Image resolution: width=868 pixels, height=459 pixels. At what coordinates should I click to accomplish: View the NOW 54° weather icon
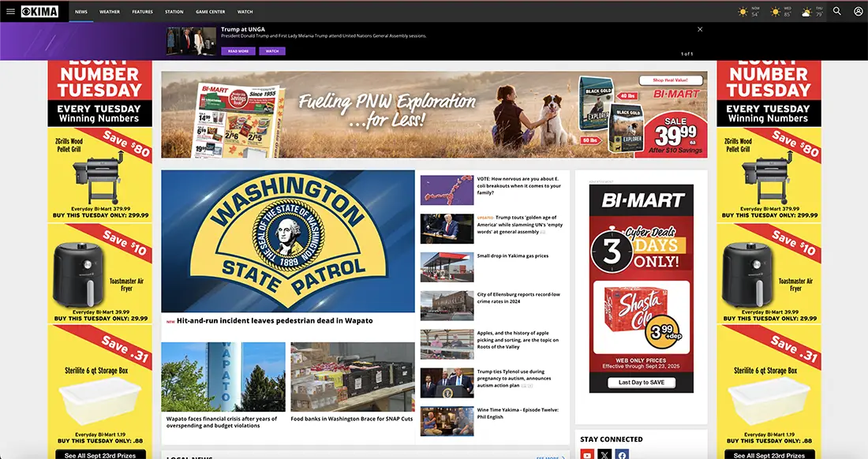(x=743, y=12)
